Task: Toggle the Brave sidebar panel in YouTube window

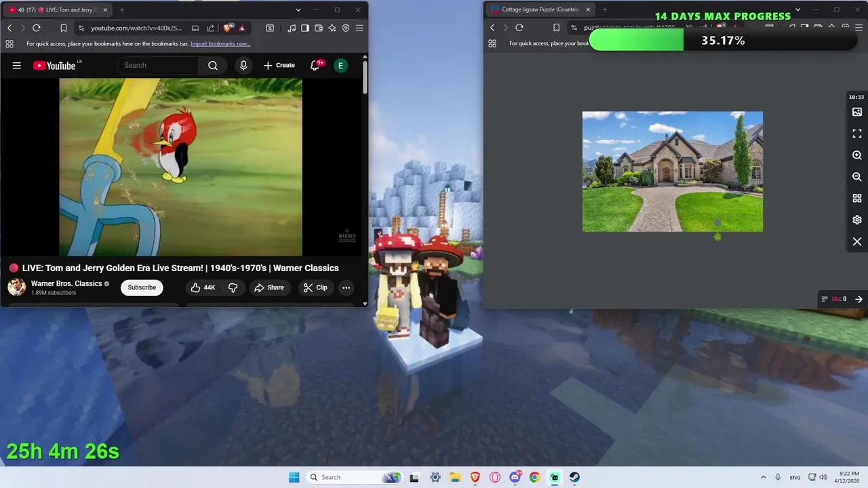Action: [305, 28]
